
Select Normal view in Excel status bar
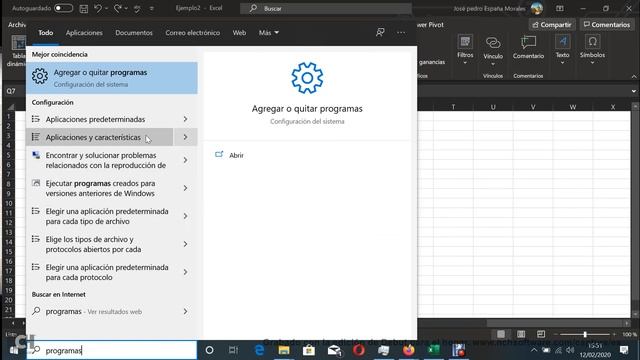click(x=501, y=334)
